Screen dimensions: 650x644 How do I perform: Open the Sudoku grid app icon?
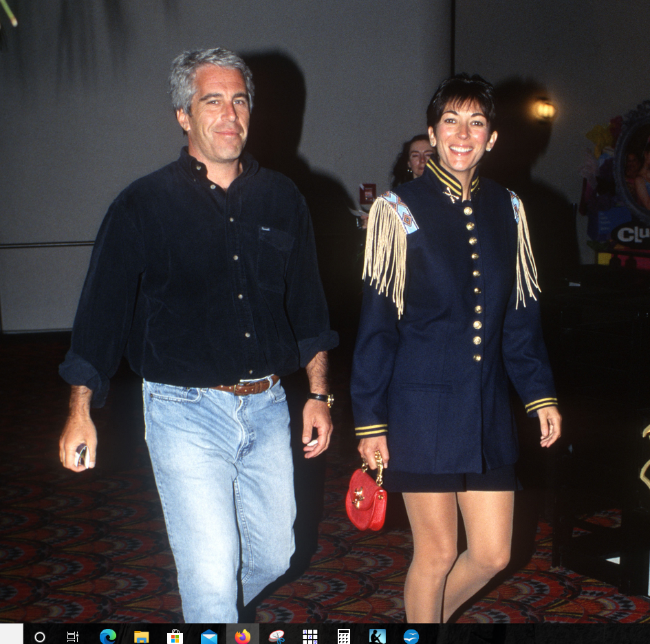310,636
